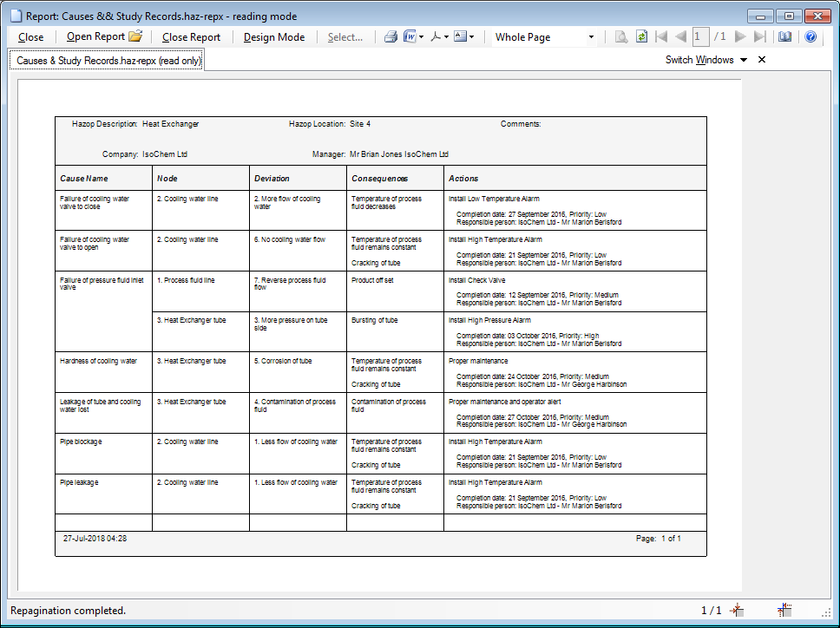Click the Refresh report icon
The height and width of the screenshot is (628, 840).
[641, 37]
